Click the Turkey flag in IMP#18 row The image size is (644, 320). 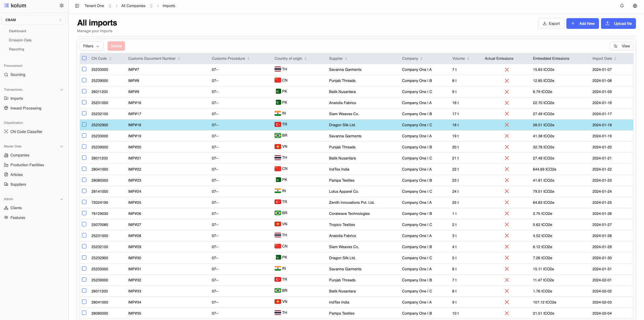pyautogui.click(x=278, y=125)
